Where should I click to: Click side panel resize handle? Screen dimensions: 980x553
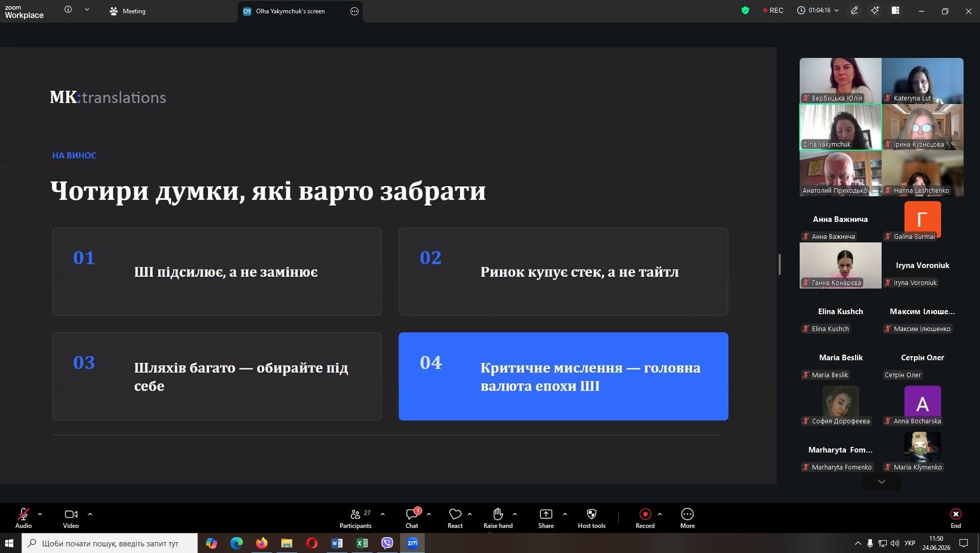(780, 264)
